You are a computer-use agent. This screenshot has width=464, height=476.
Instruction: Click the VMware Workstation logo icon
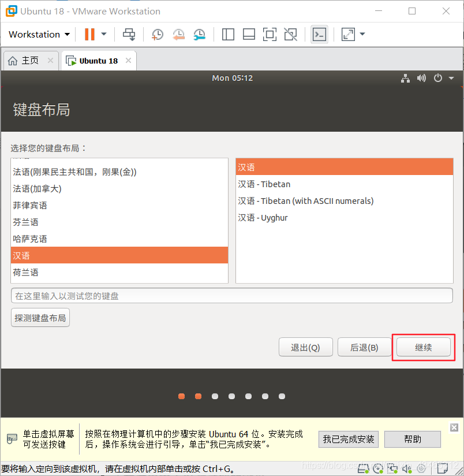[x=11, y=11]
